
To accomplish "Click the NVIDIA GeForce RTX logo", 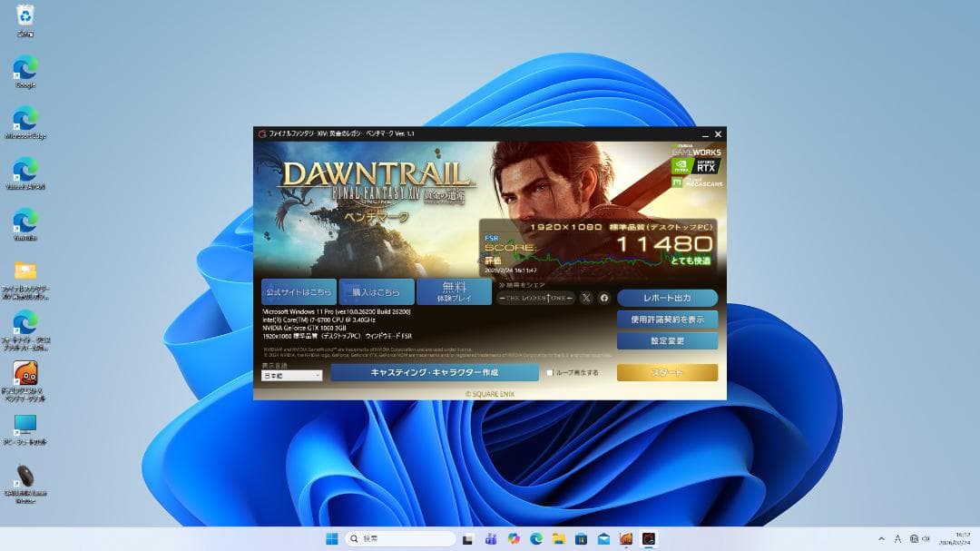I will click(696, 166).
